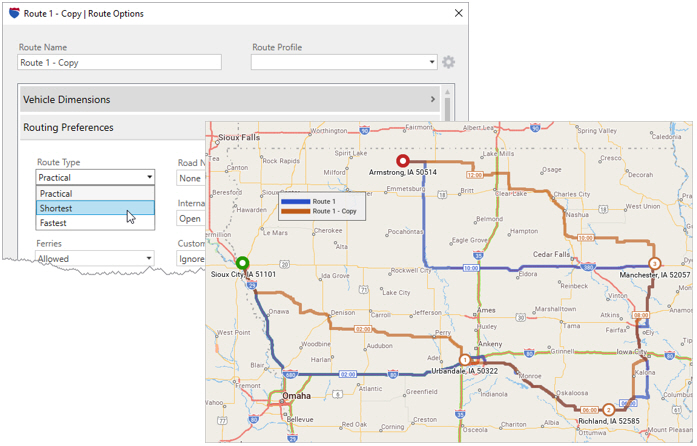
Task: Close the Route Options dialog
Action: point(459,13)
